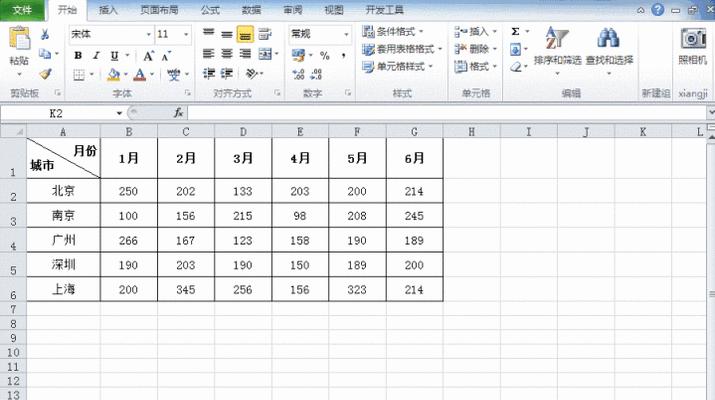The height and width of the screenshot is (400, 715).
Task: Open the 文件 file tab
Action: (22, 10)
